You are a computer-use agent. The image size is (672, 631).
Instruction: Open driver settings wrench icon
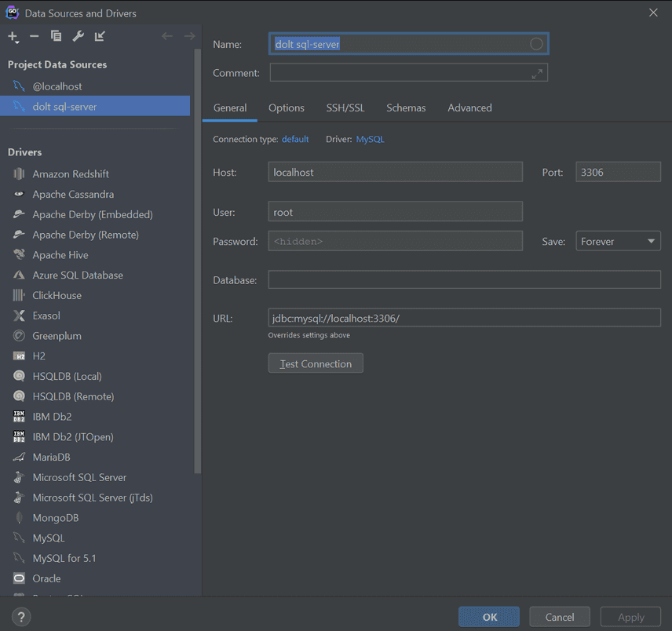click(78, 36)
